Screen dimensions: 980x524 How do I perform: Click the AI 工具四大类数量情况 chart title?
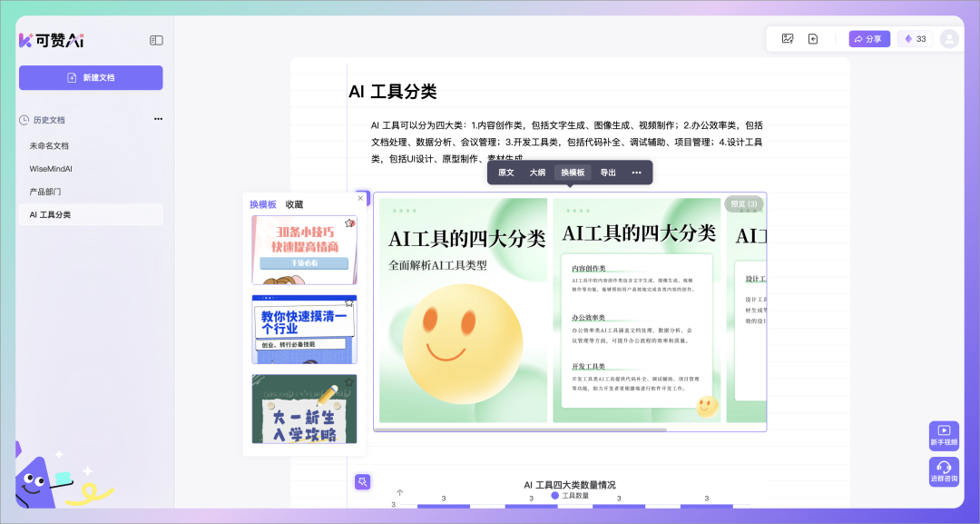[x=569, y=485]
